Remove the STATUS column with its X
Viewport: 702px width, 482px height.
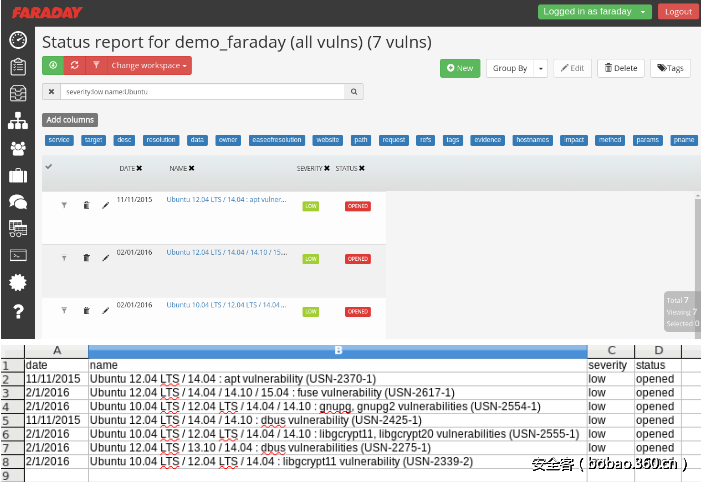[362, 168]
